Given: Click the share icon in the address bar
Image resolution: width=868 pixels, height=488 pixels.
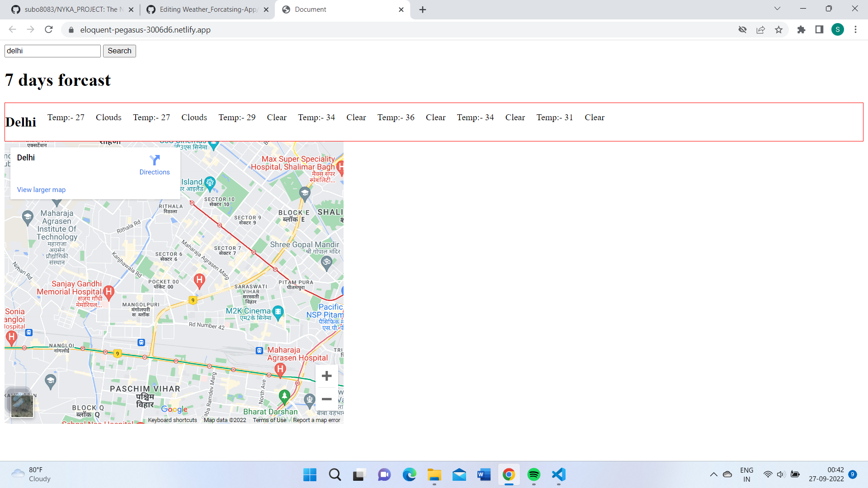Looking at the screenshot, I should 761,29.
